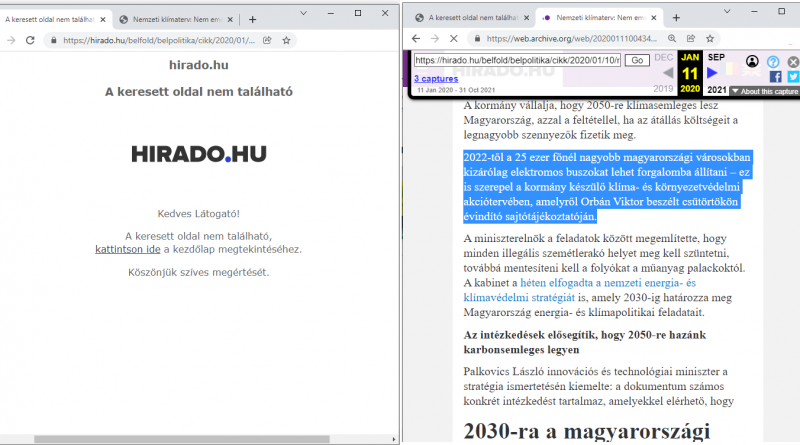
Task: Switch to 'A keresett oldal' tab in right window
Action: pos(473,17)
